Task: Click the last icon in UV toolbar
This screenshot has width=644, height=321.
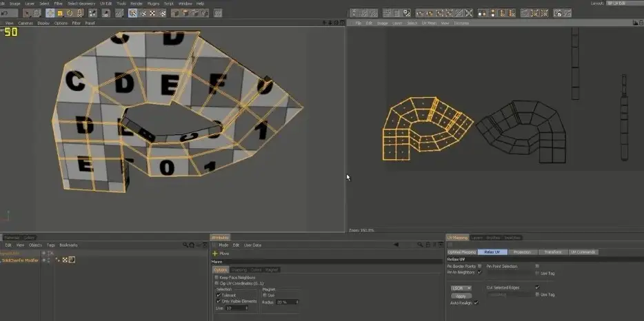Action: [567, 13]
